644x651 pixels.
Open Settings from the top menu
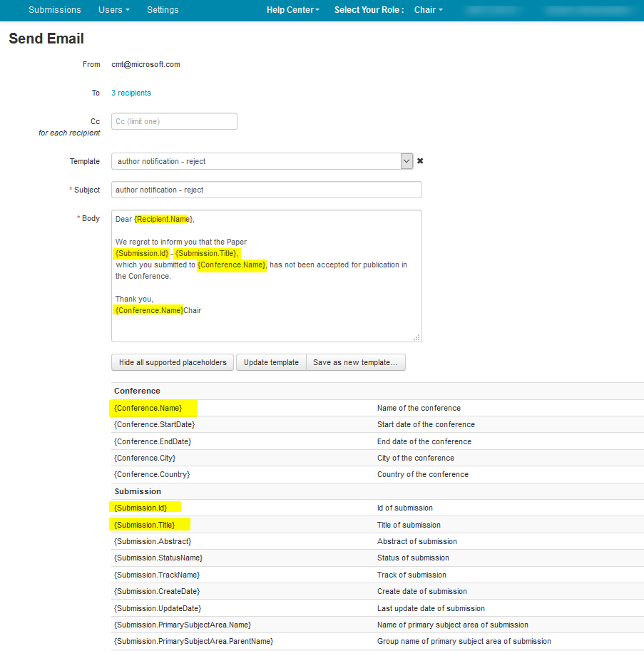tap(163, 10)
